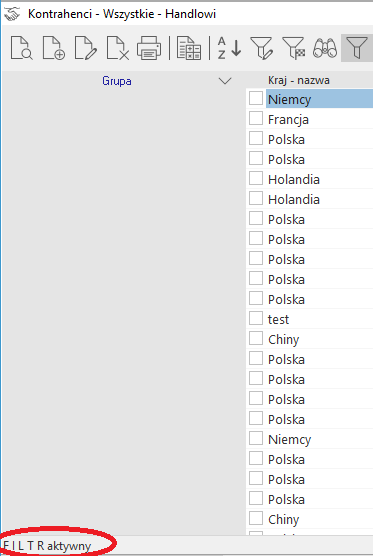
Task: Search using the binoculars icon
Action: click(x=325, y=48)
